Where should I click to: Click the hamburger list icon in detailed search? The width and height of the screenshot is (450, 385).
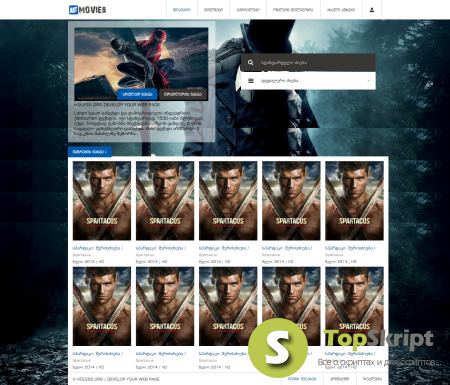point(251,81)
